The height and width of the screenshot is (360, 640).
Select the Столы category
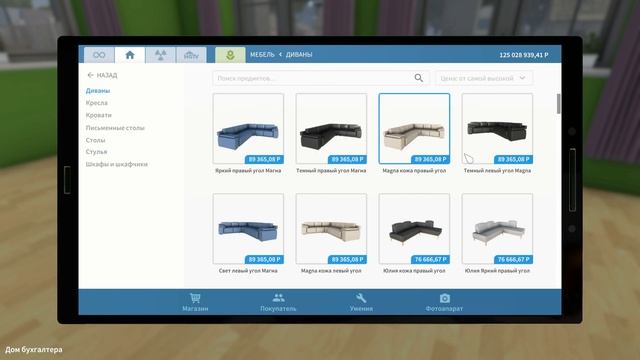coord(96,140)
